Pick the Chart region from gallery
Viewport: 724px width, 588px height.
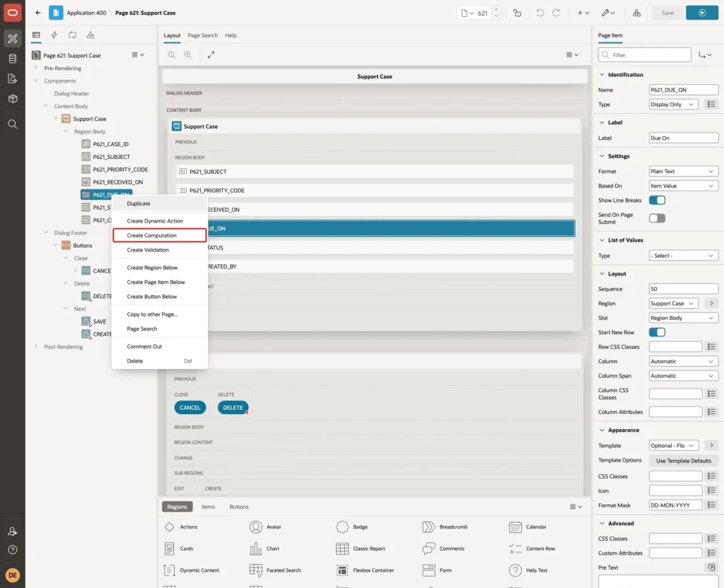coord(264,548)
